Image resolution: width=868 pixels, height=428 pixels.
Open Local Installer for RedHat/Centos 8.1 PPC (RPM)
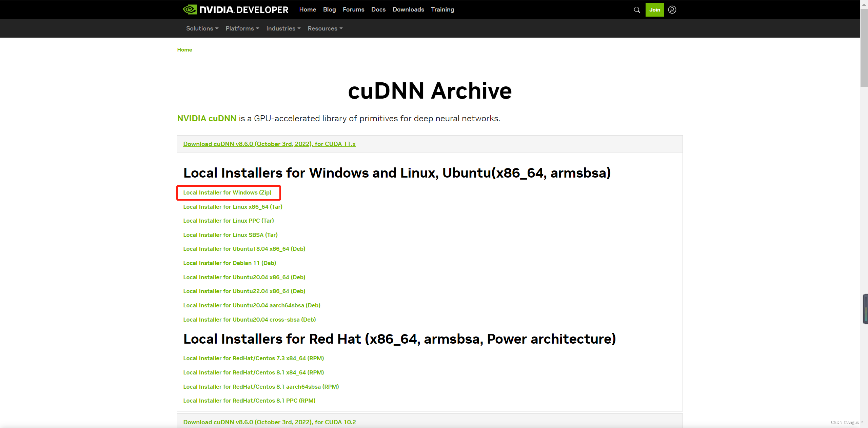249,401
